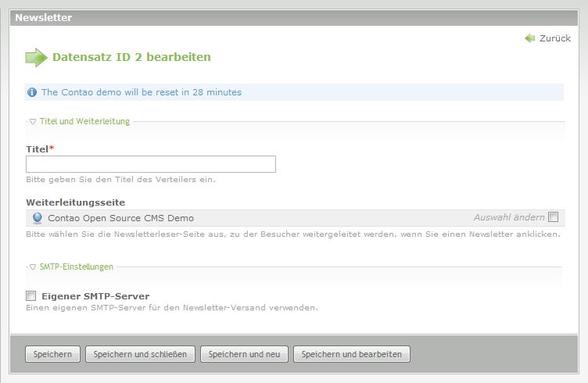The height and width of the screenshot is (383, 588).
Task: Click the Speichern button
Action: click(52, 354)
